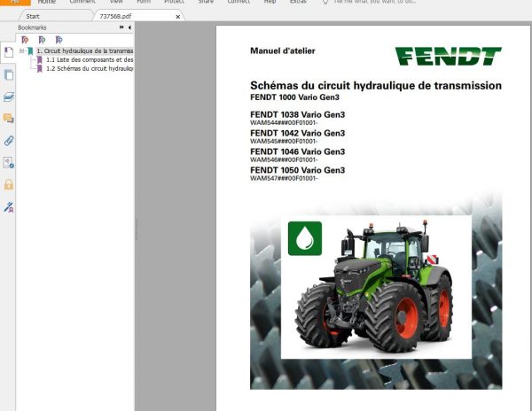Click the green oil-drop icon on the page
The image size is (532, 411).
coord(305,238)
